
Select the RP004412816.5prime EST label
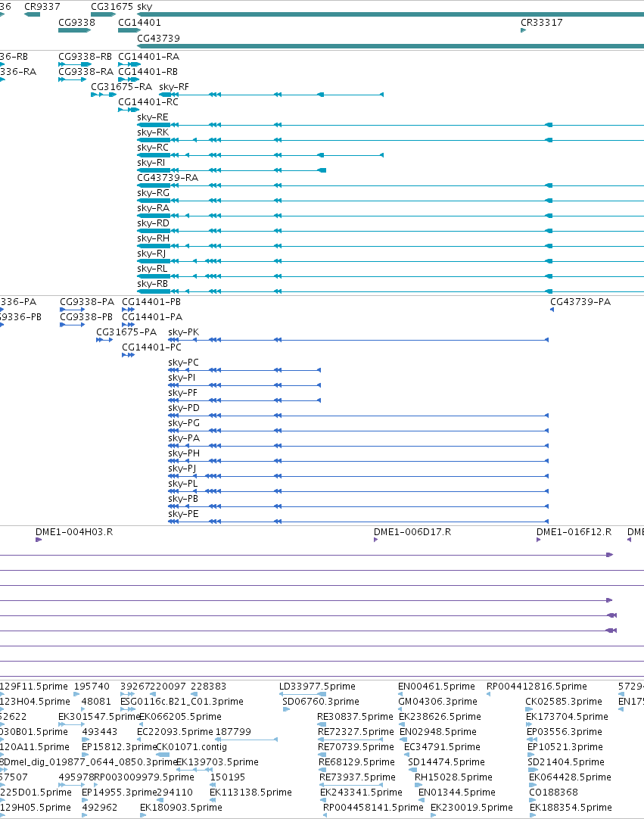[x=537, y=686]
